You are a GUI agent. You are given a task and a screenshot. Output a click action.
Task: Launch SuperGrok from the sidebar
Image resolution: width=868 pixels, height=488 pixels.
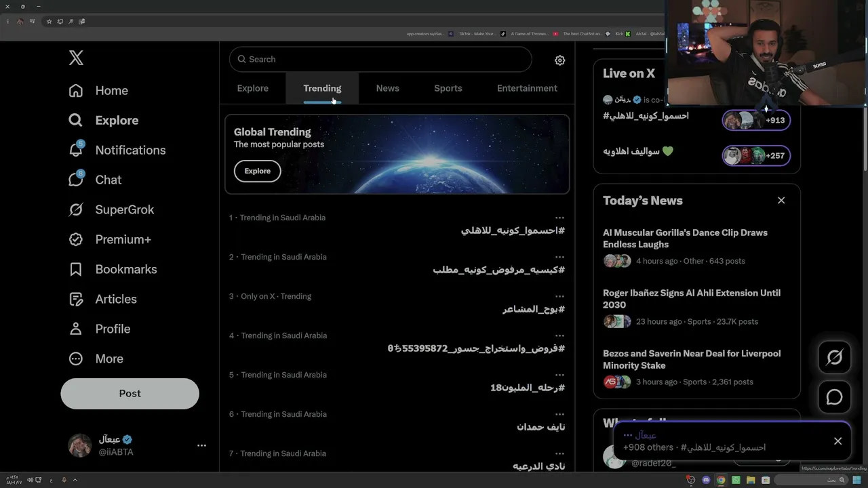click(111, 209)
